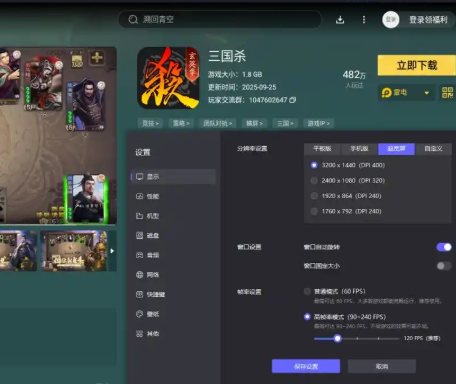Open the three-dot more options menu
456x384 pixels.
[x=364, y=20]
